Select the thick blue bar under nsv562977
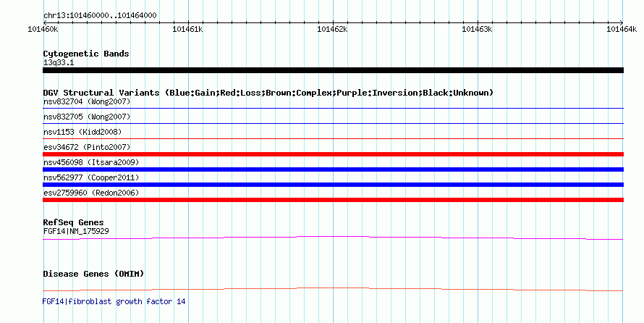644x323 pixels. click(333, 185)
